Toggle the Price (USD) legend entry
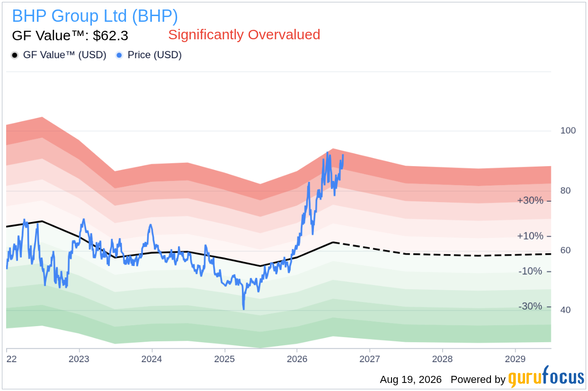588x391 pixels. [149, 55]
